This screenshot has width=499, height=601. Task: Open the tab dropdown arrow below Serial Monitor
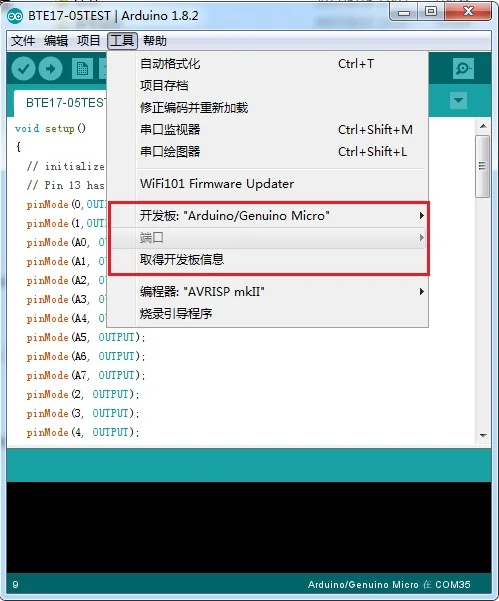(x=458, y=100)
